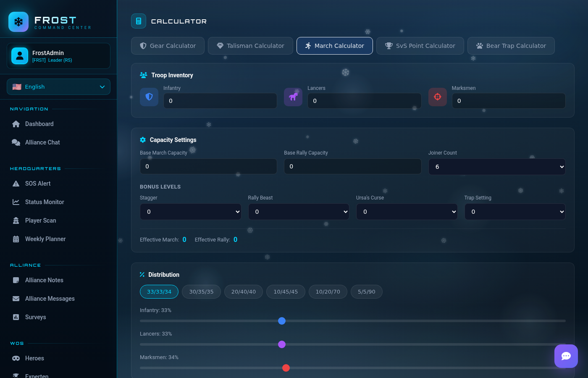Image resolution: width=588 pixels, height=378 pixels.
Task: Go to Alliance Chat page
Action: (42, 142)
